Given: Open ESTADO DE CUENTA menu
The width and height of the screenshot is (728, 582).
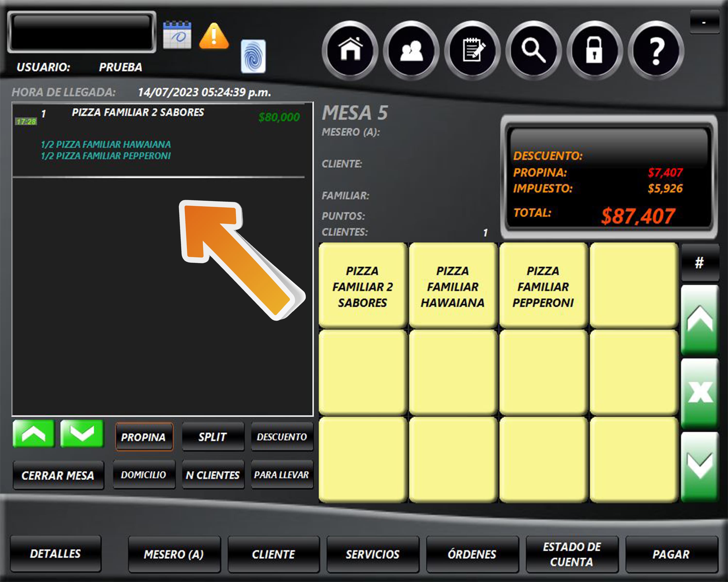Looking at the screenshot, I should [x=572, y=554].
